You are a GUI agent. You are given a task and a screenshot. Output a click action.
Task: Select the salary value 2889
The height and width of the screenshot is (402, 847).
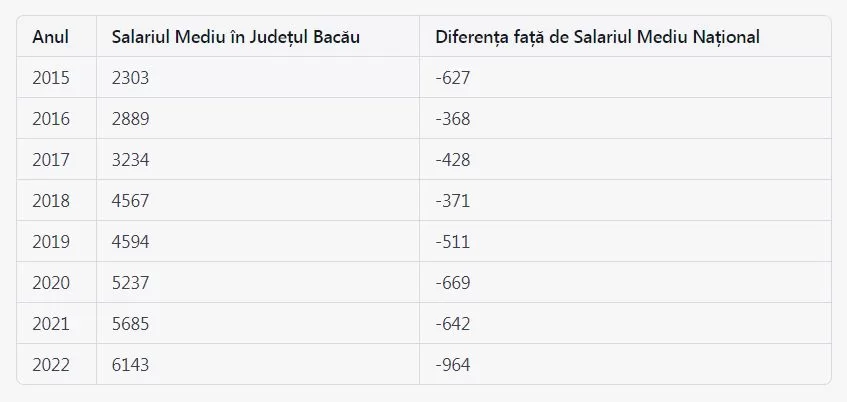tap(130, 119)
